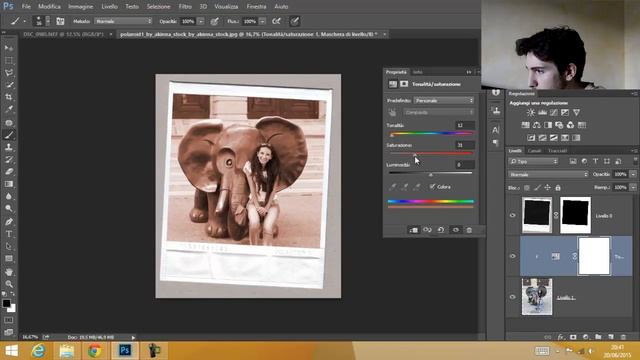This screenshot has width=640, height=360.
Task: Click Saturazione slider track
Action: pyautogui.click(x=431, y=153)
